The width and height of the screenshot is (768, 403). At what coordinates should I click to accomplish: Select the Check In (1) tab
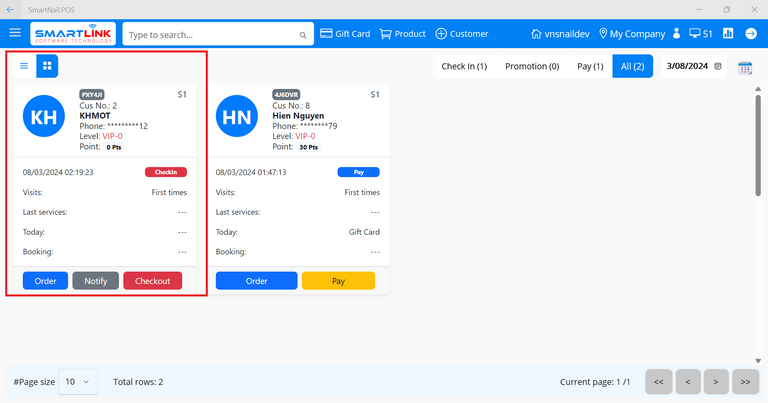[x=464, y=67]
